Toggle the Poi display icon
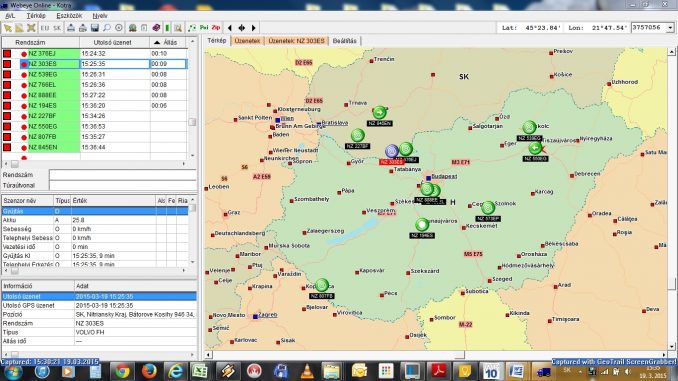 point(204,28)
